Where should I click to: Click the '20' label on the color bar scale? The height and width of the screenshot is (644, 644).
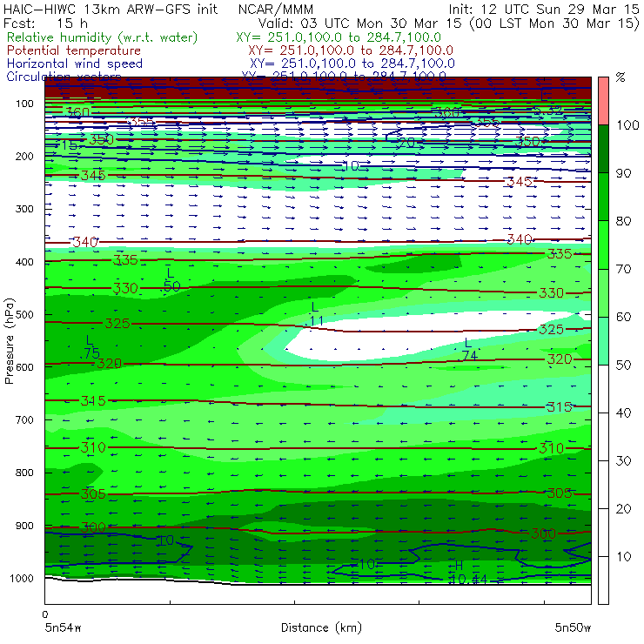tap(623, 509)
